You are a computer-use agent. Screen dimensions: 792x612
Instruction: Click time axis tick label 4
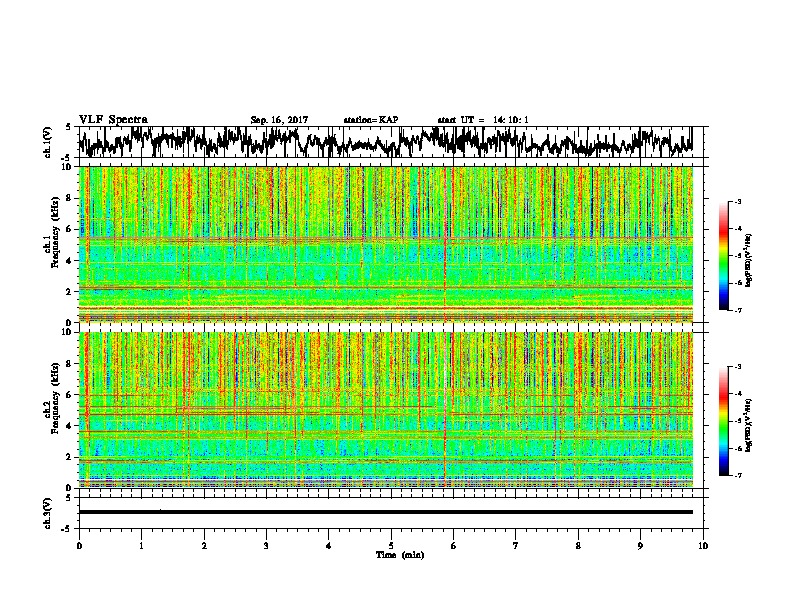point(329,546)
